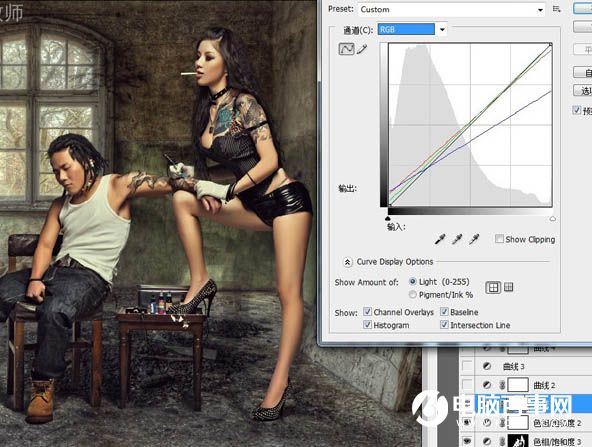Click the second button below OK

point(583,26)
